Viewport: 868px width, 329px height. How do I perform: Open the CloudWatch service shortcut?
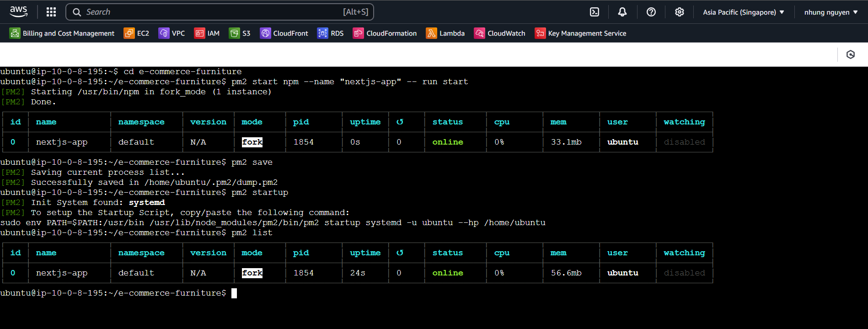(x=499, y=33)
